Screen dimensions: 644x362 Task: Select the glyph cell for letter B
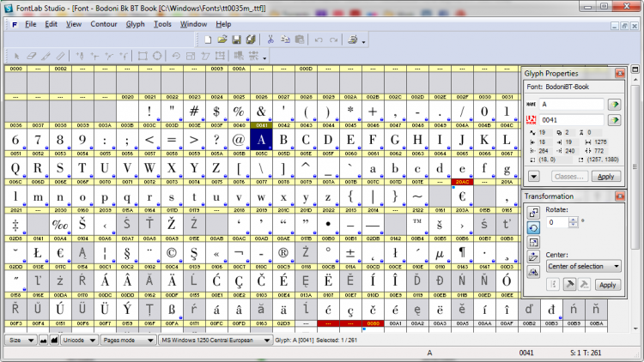(283, 140)
